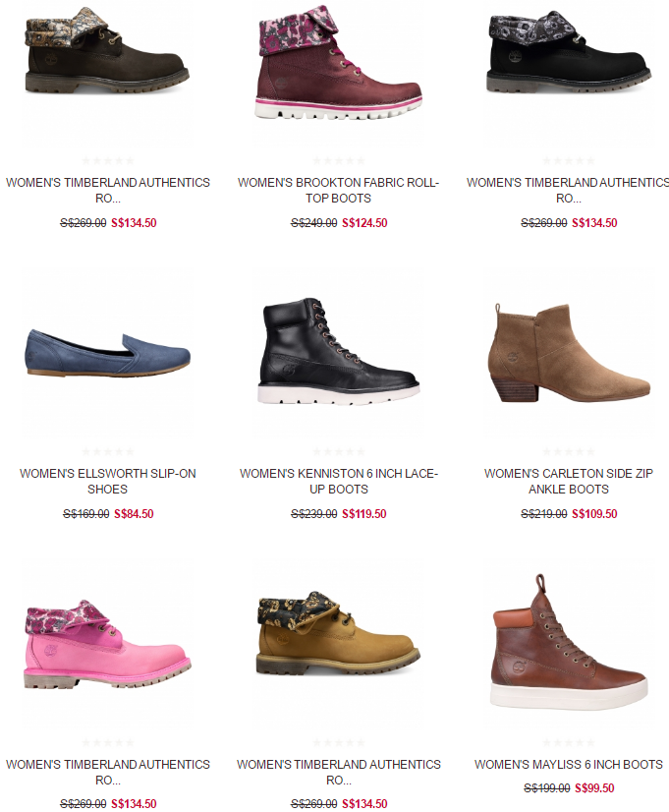669x812 pixels.
Task: Select the blue Ellsworth slip-on shoe image
Action: [x=108, y=353]
